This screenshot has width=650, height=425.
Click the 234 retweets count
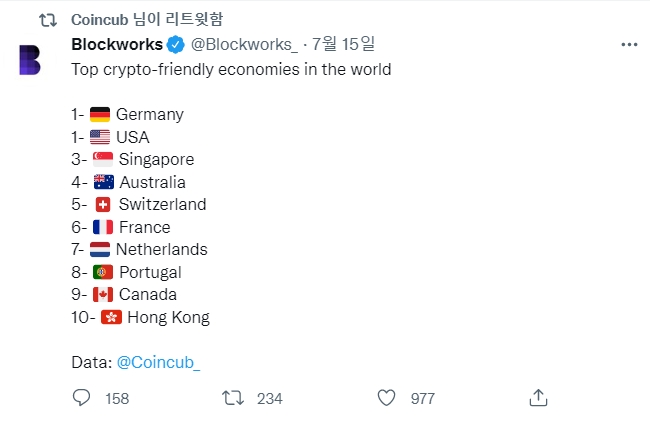[x=269, y=398]
